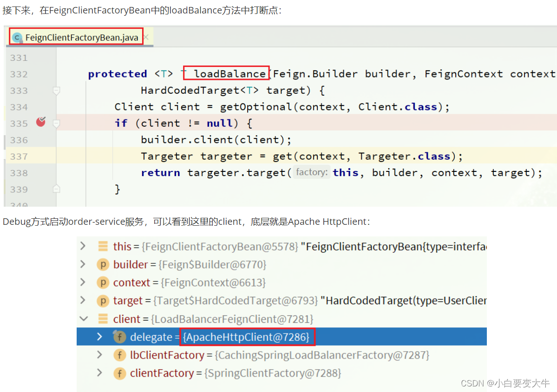
Task: Click the field icon next to delegate
Action: pyautogui.click(x=120, y=337)
